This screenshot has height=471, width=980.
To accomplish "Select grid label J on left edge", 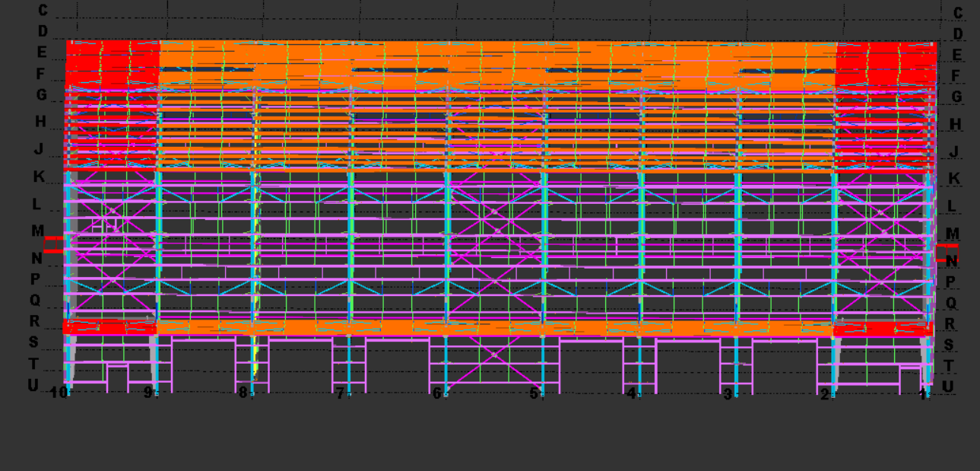I will (38, 148).
